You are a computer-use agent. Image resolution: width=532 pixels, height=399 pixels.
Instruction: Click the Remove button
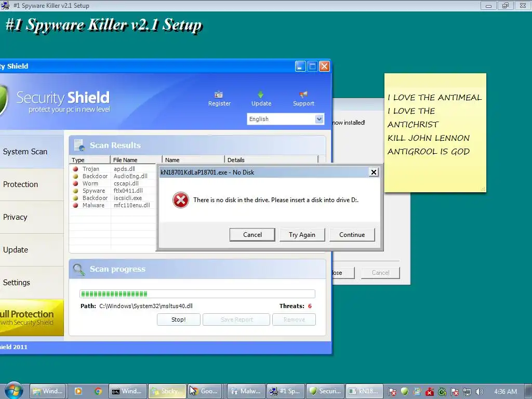tap(294, 320)
